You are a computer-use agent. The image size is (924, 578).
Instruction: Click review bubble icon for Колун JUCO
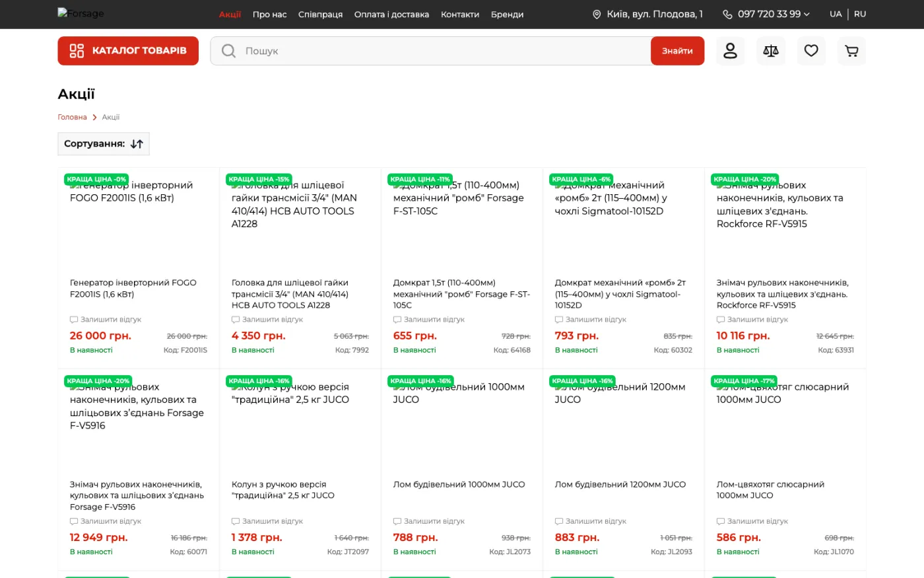[x=236, y=521]
